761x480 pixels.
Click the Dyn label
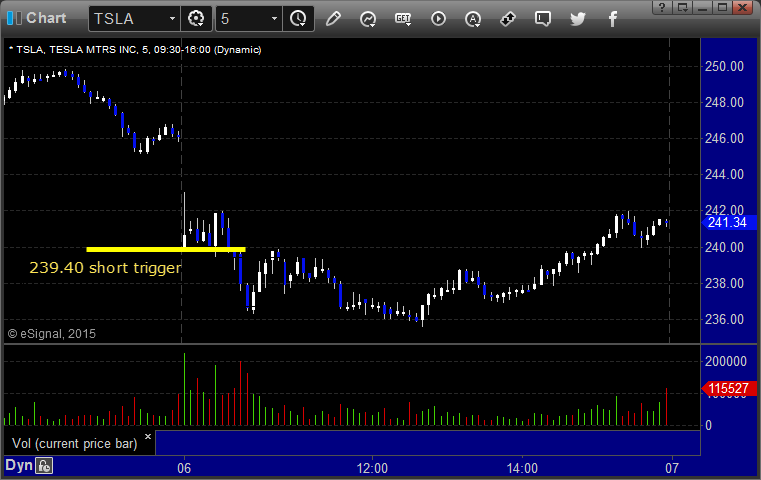(x=18, y=465)
